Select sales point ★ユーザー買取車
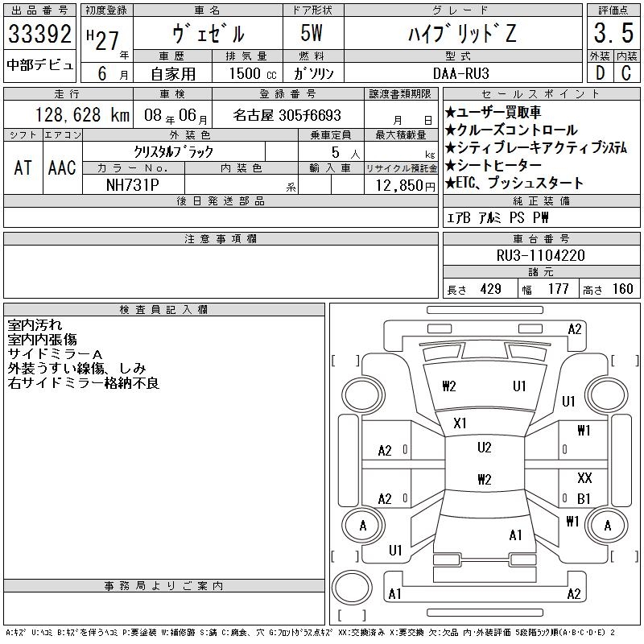644x644 pixels. click(493, 112)
